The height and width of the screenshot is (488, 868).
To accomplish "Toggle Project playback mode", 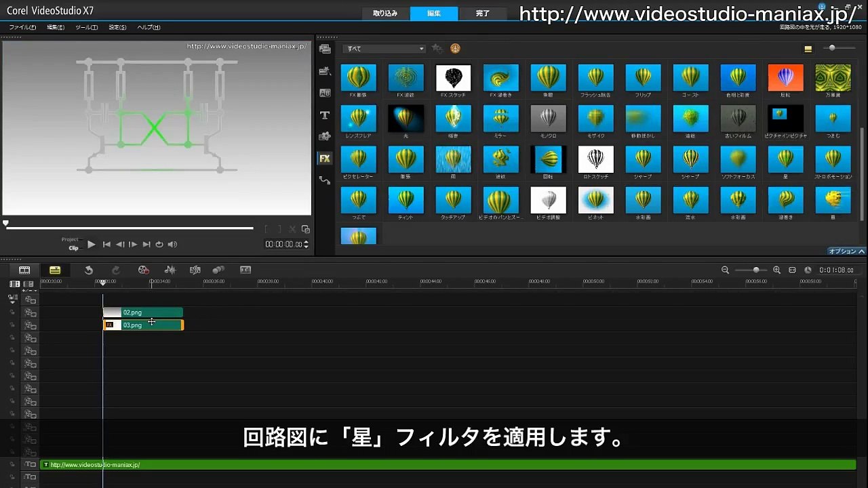I will click(70, 239).
